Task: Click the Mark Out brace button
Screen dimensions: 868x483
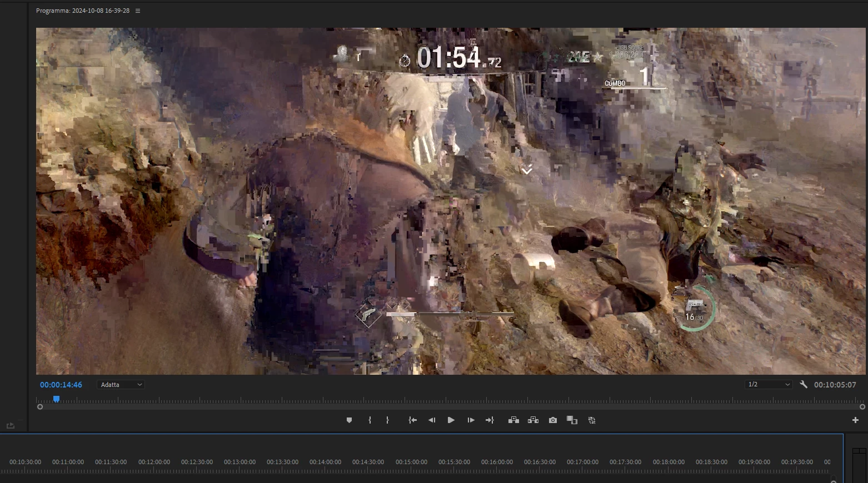Action: (387, 420)
